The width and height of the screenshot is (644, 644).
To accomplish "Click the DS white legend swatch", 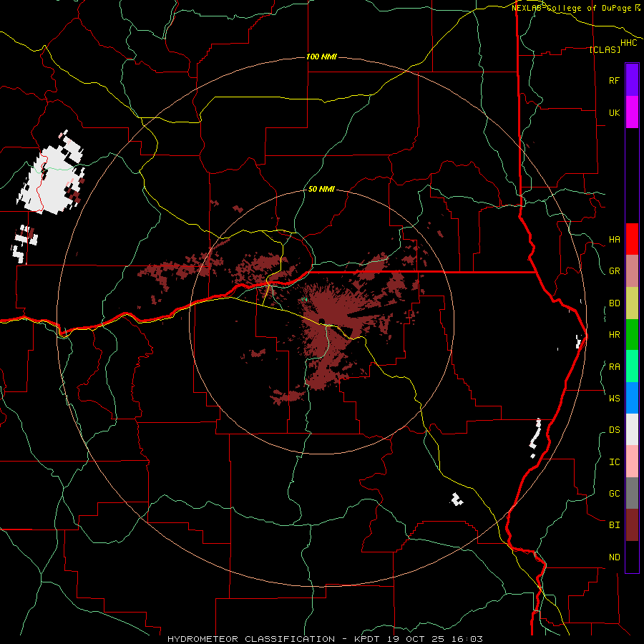I will point(632,429).
